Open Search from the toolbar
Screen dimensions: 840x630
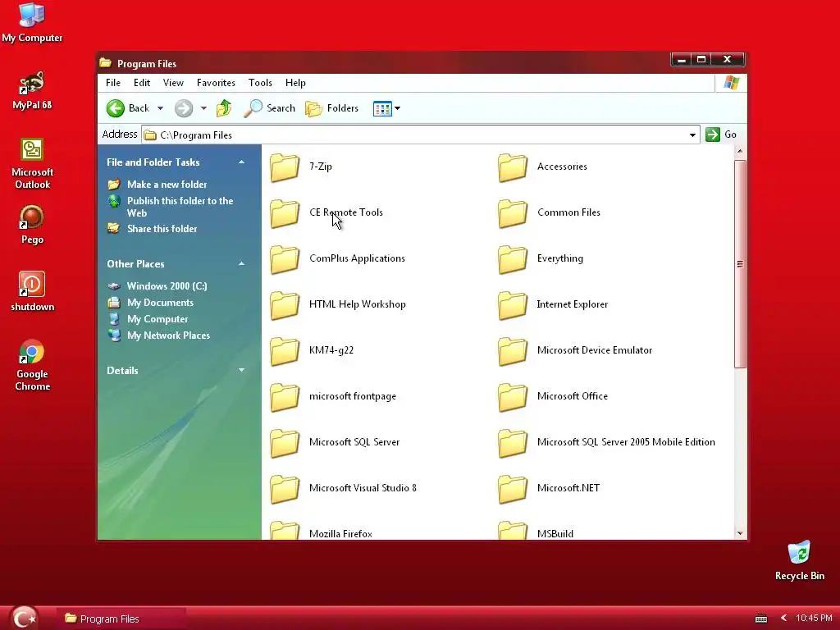pos(269,108)
